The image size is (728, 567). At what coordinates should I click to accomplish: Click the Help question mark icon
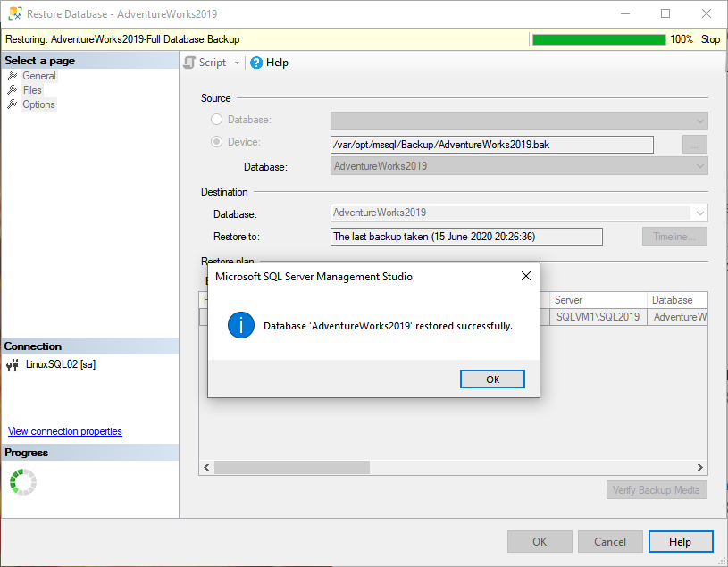(256, 63)
